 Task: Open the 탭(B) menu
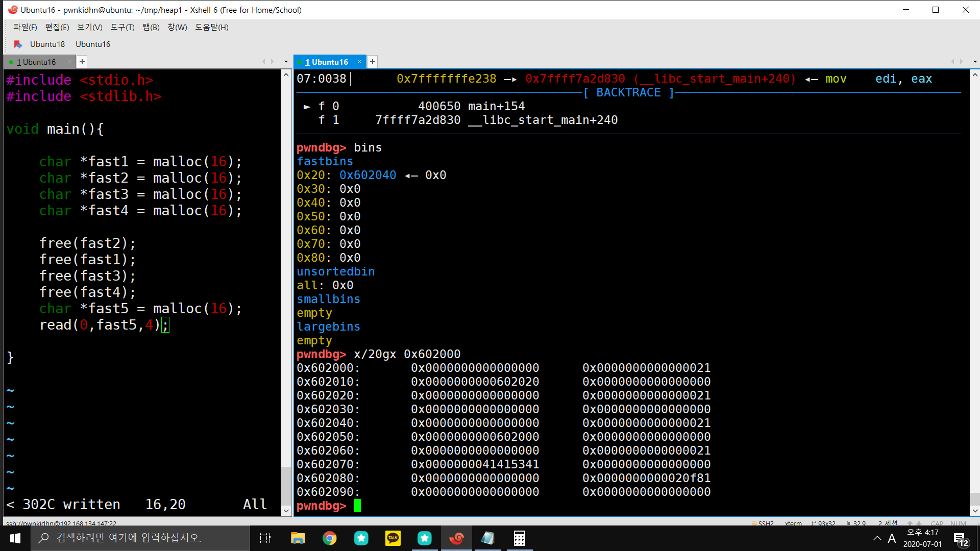[151, 27]
